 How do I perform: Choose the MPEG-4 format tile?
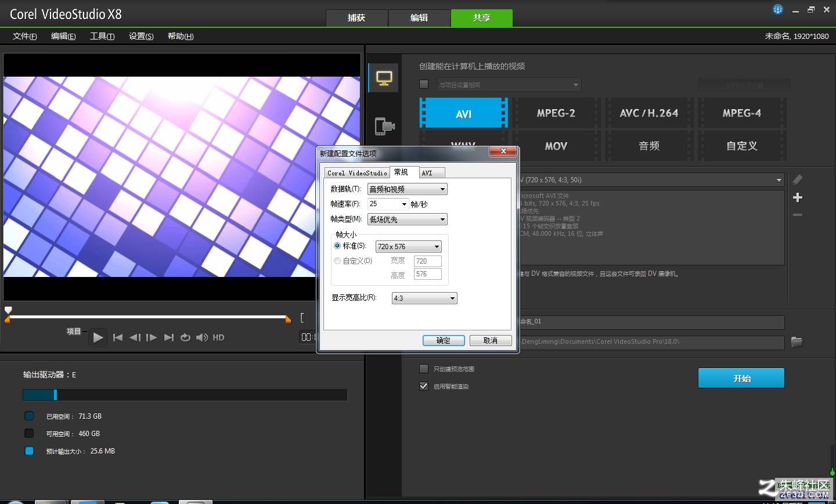tap(741, 113)
